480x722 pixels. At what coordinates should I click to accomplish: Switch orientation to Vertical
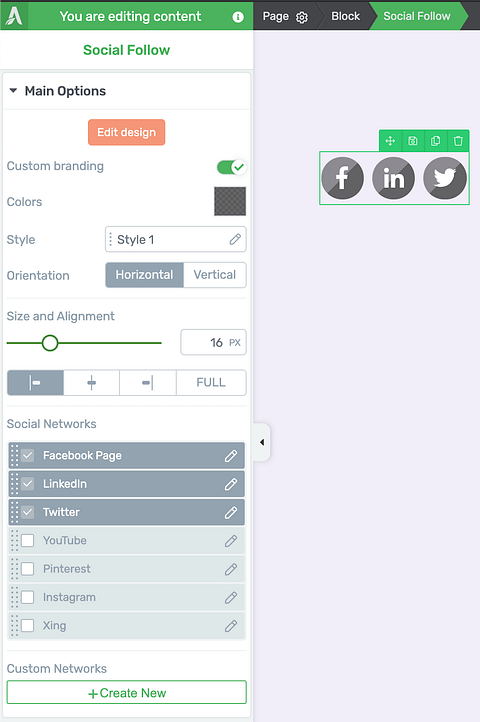coord(215,275)
